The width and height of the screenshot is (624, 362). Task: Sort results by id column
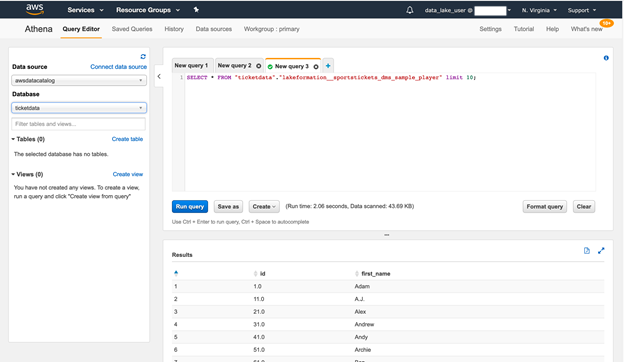tap(259, 274)
